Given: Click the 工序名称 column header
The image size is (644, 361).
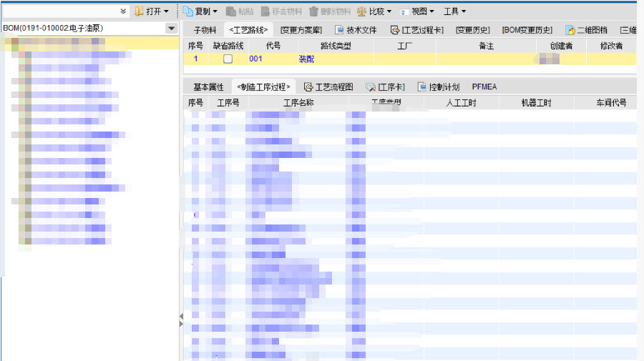Looking at the screenshot, I should tap(298, 103).
